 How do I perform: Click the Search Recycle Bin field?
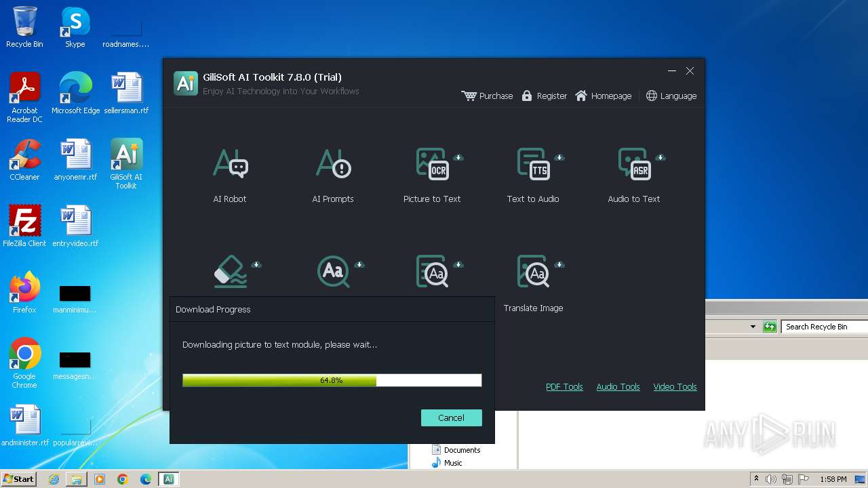(x=824, y=327)
